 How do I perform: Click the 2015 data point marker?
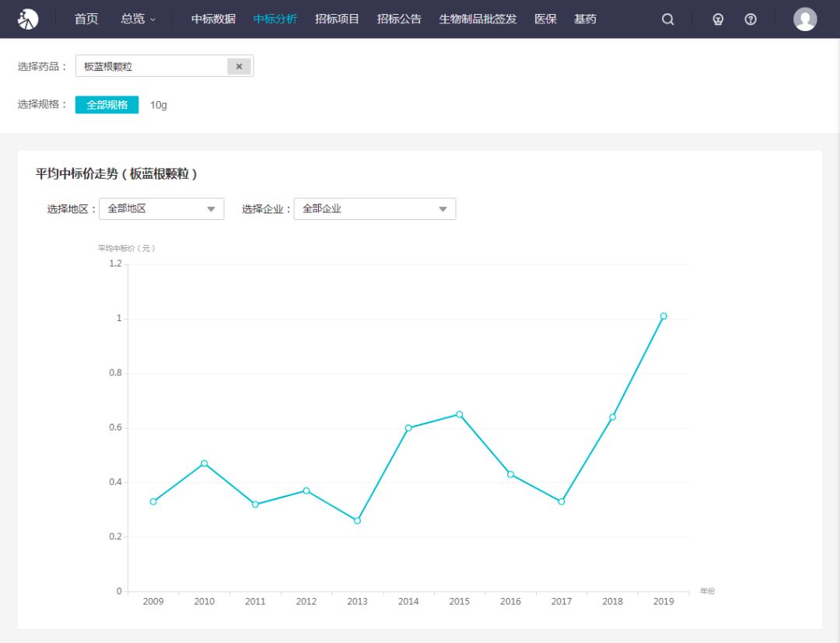[460, 414]
